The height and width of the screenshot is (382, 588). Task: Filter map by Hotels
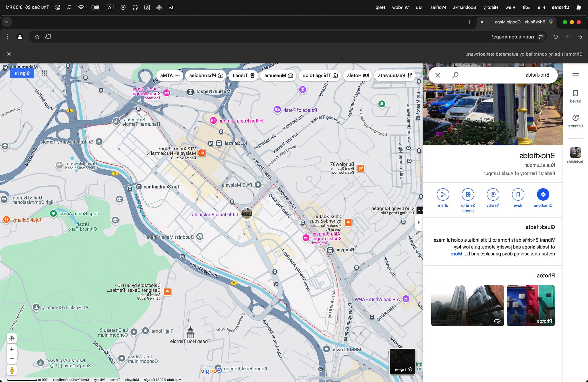[357, 75]
